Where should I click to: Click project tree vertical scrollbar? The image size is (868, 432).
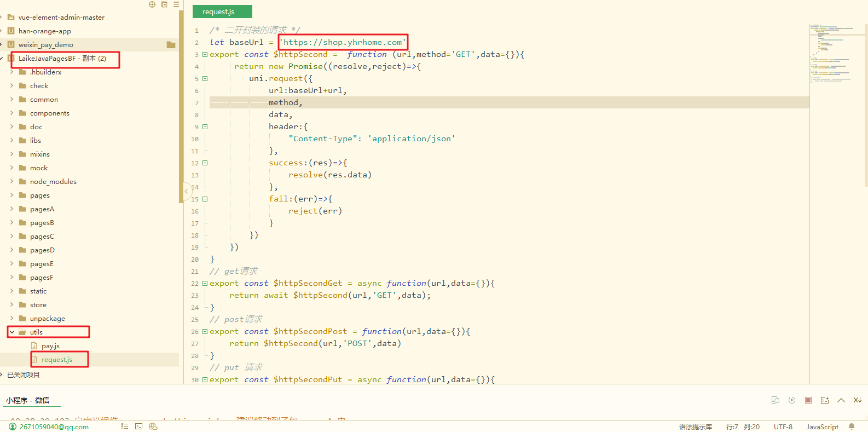(181, 107)
